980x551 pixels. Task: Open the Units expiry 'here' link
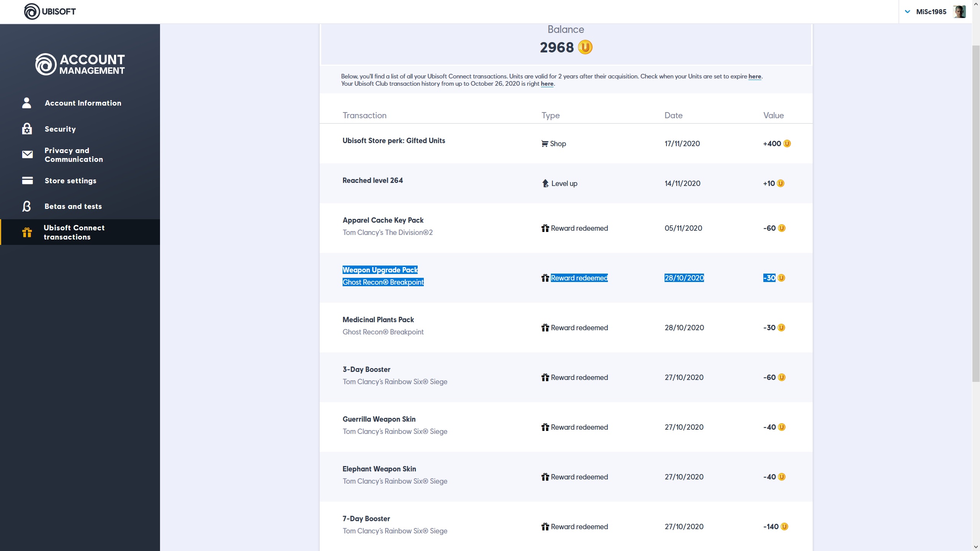point(755,77)
